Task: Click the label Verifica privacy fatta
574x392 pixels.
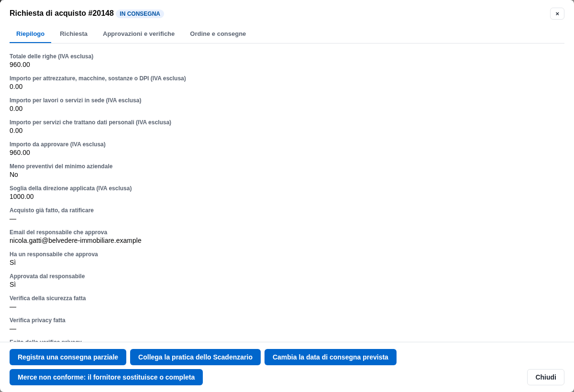Action: (37, 320)
